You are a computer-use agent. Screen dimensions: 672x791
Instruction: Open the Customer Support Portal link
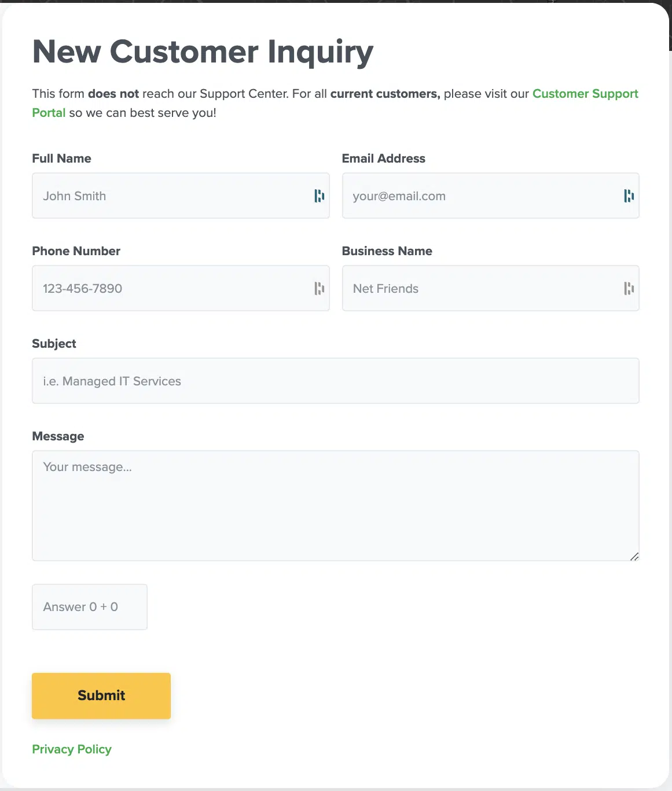(585, 94)
